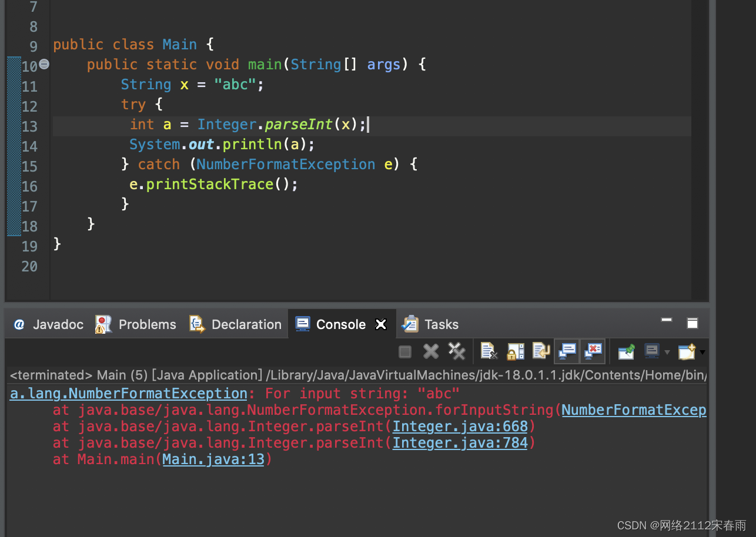Click line number 13 in the gutter
This screenshot has height=537, width=756.
(29, 127)
